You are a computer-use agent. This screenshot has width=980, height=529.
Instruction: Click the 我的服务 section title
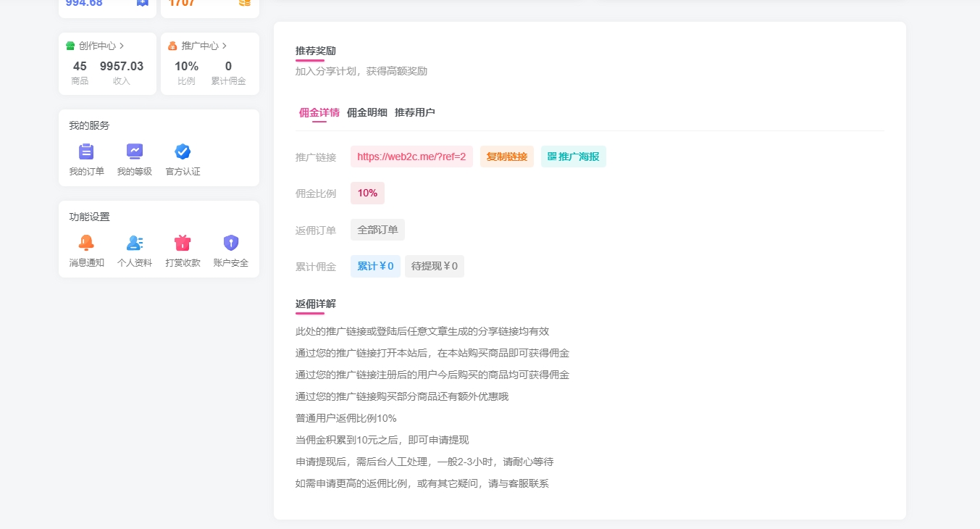tap(89, 125)
